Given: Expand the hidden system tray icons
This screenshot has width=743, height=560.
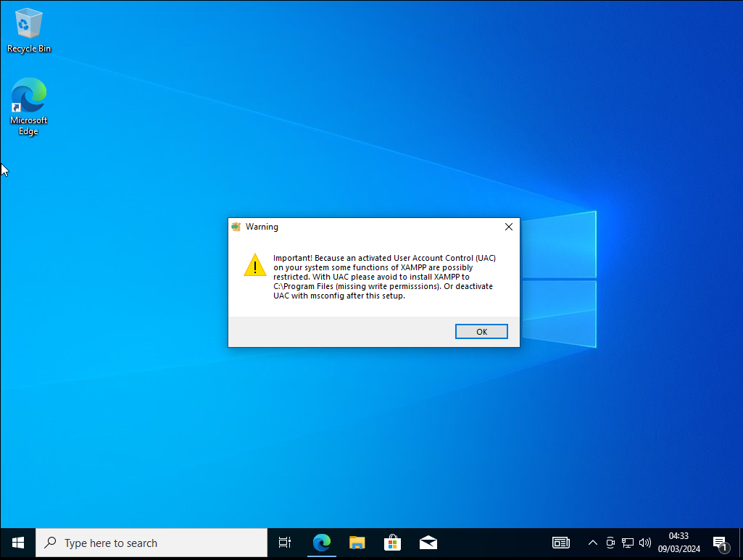Looking at the screenshot, I should pyautogui.click(x=592, y=543).
